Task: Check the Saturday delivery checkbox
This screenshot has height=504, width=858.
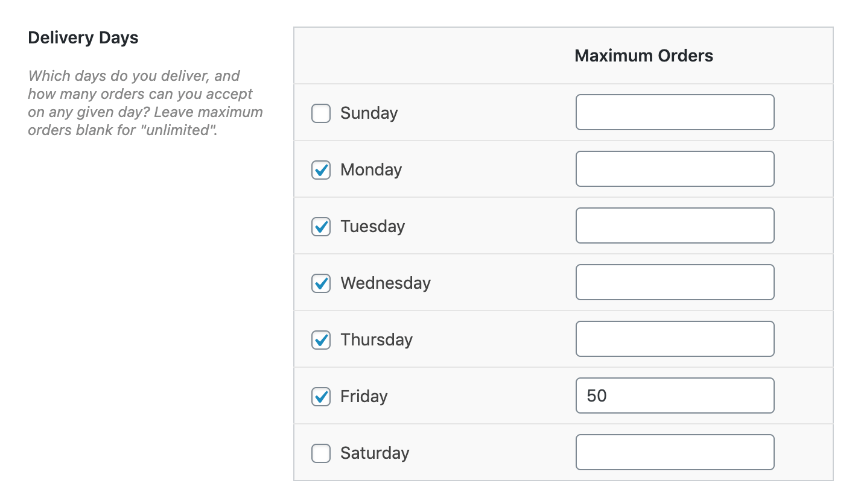Action: [321, 453]
